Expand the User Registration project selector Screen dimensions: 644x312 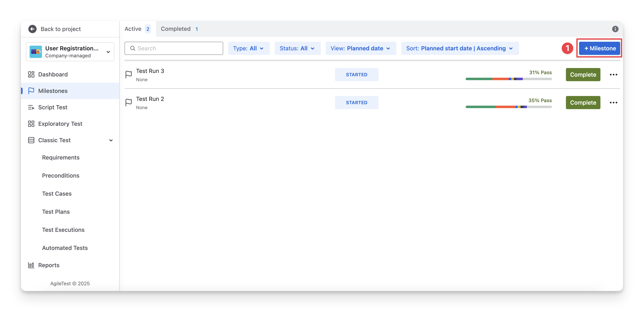pos(108,52)
